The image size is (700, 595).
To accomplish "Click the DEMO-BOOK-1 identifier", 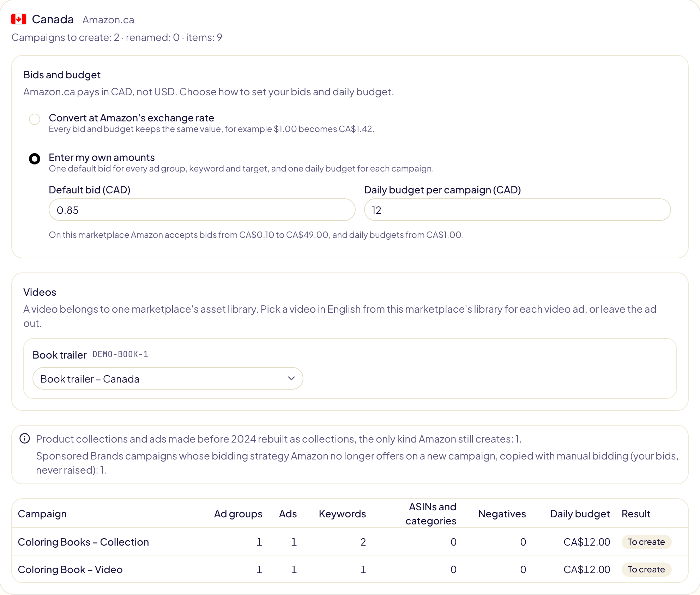I will [120, 354].
